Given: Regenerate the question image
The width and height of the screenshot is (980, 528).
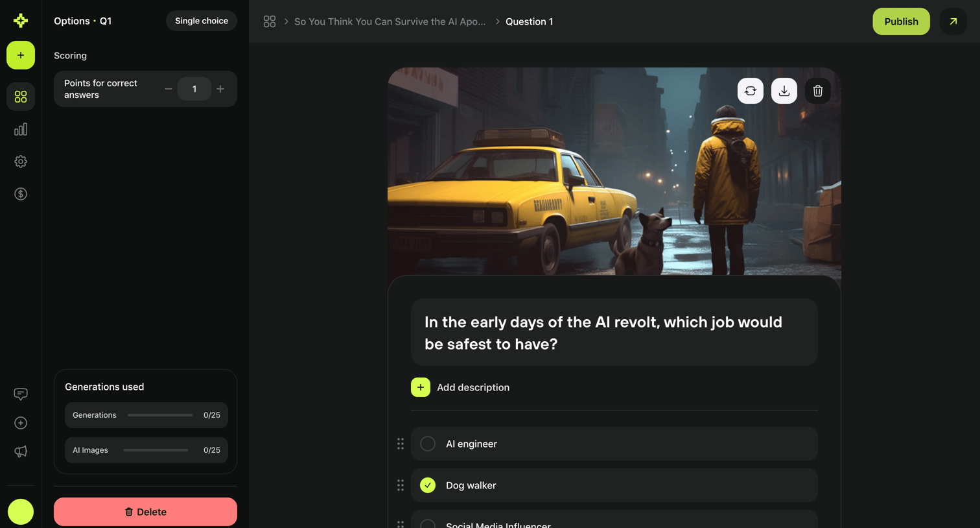Looking at the screenshot, I should 751,91.
